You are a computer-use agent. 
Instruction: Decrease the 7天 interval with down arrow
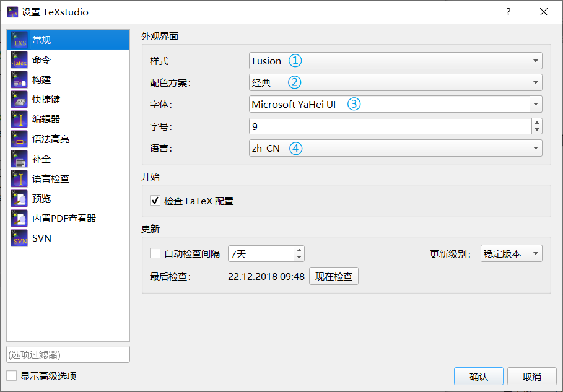[x=299, y=258]
